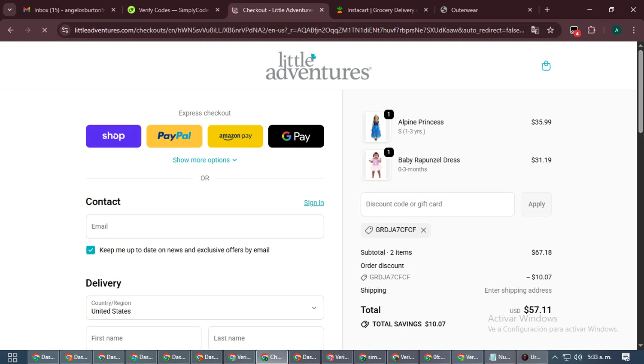Click the address bar URL
The image size is (644, 364).
pyautogui.click(x=299, y=30)
